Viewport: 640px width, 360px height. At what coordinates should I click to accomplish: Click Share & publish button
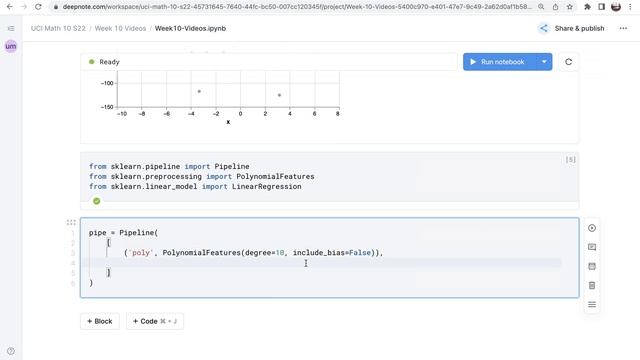click(571, 28)
